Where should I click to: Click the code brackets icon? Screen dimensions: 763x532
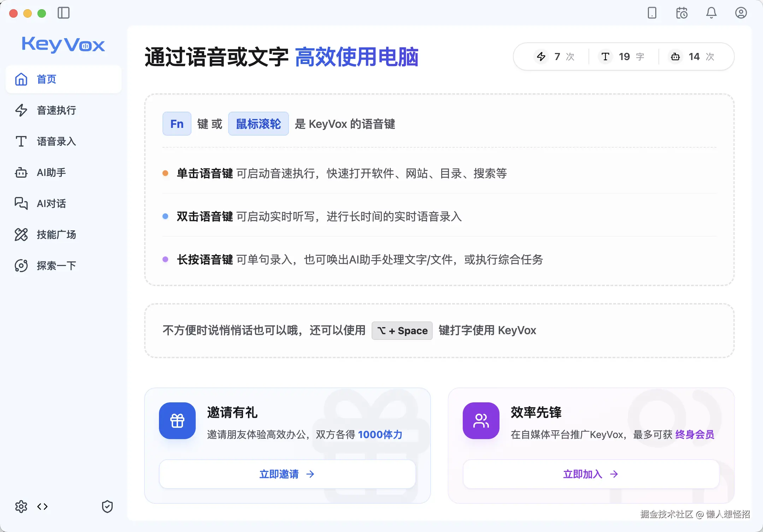[42, 507]
